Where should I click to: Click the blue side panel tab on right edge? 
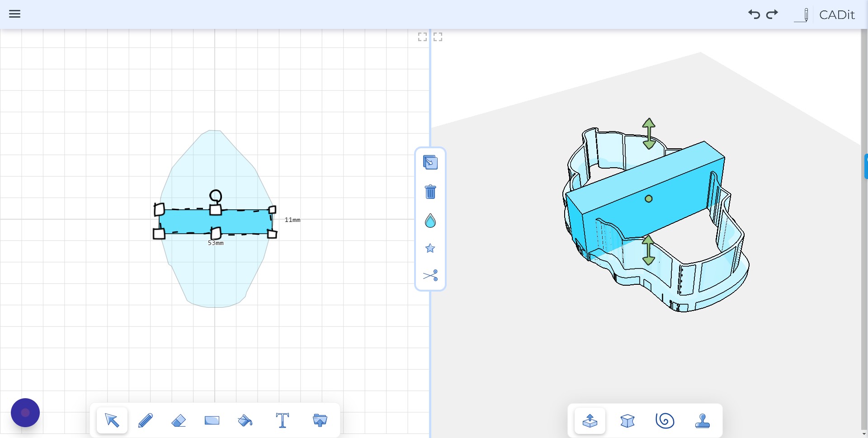(x=866, y=166)
